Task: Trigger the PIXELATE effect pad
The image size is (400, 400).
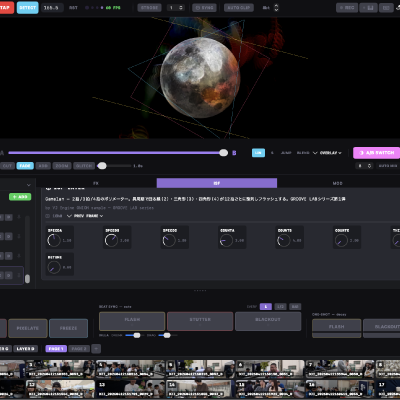Action: [x=28, y=328]
